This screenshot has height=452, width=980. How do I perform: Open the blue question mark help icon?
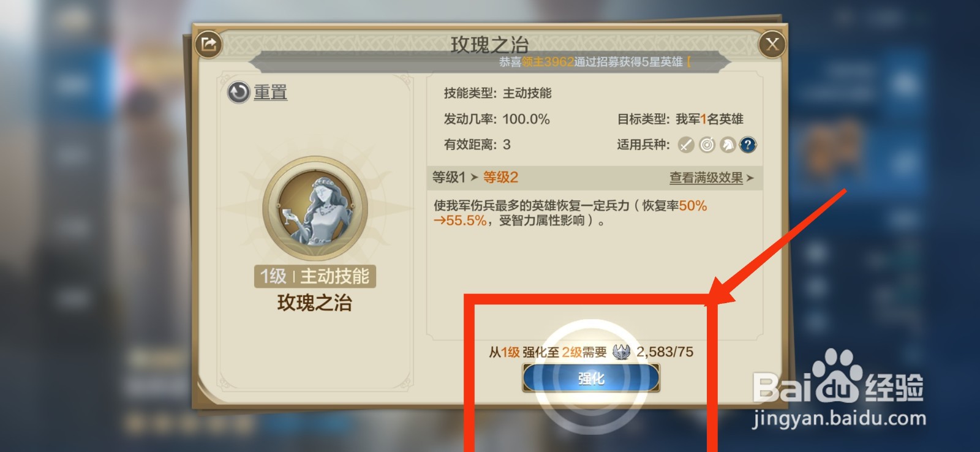pos(747,145)
